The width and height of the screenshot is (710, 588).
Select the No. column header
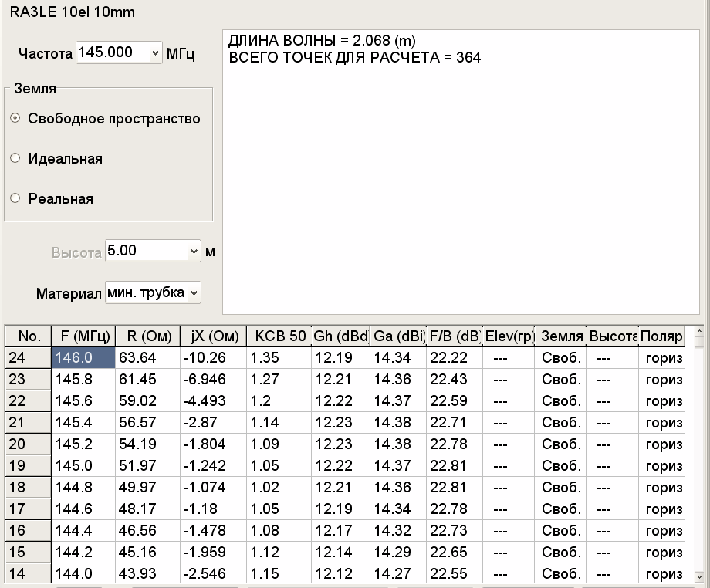(28, 336)
